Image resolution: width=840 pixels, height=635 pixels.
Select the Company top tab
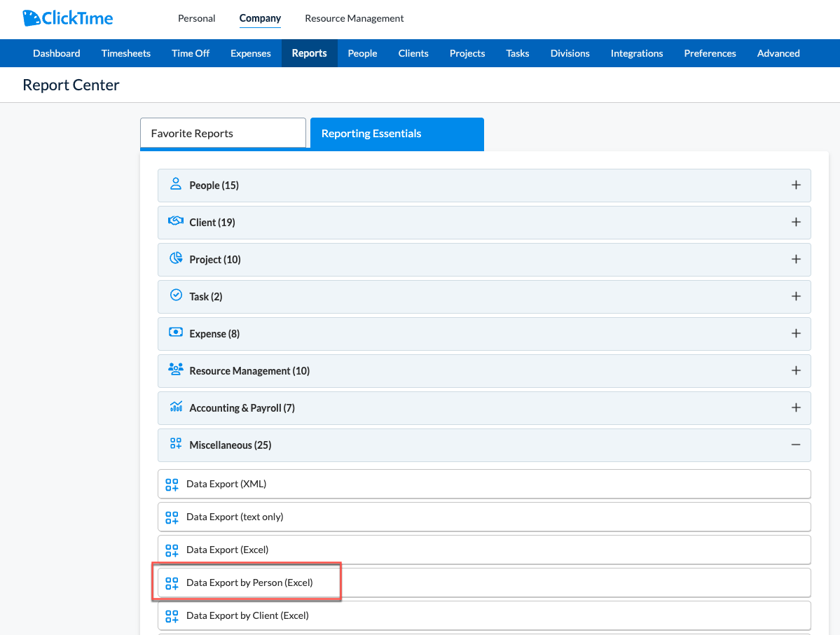[260, 18]
